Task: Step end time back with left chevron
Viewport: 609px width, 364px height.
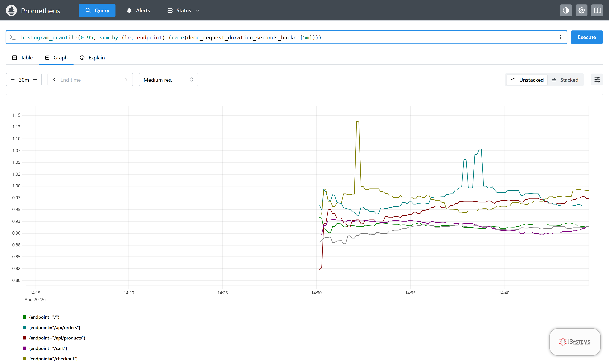Action: (x=54, y=80)
